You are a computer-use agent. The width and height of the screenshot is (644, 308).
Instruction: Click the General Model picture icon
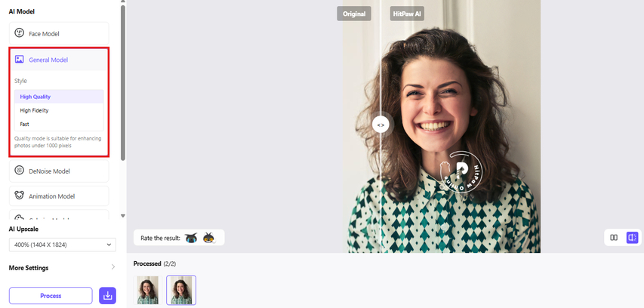20,60
